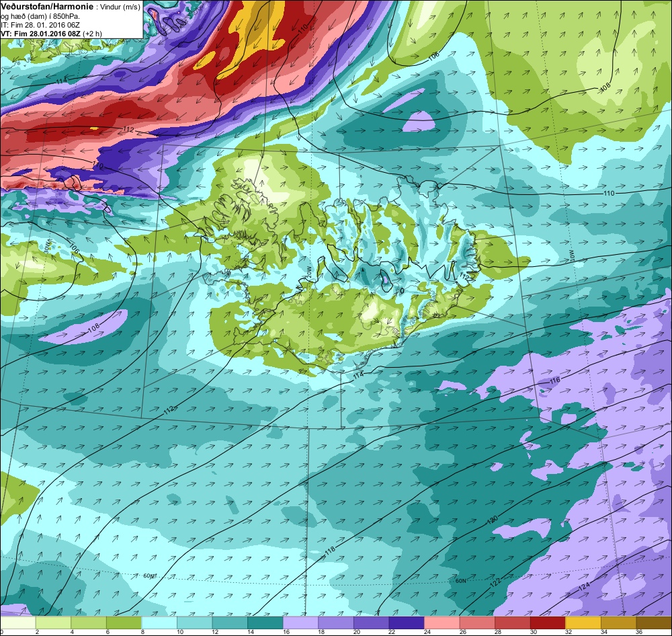Image resolution: width=672 pixels, height=636 pixels.
Task: Click the 110 contour label east of Iceland
Action: point(609,193)
